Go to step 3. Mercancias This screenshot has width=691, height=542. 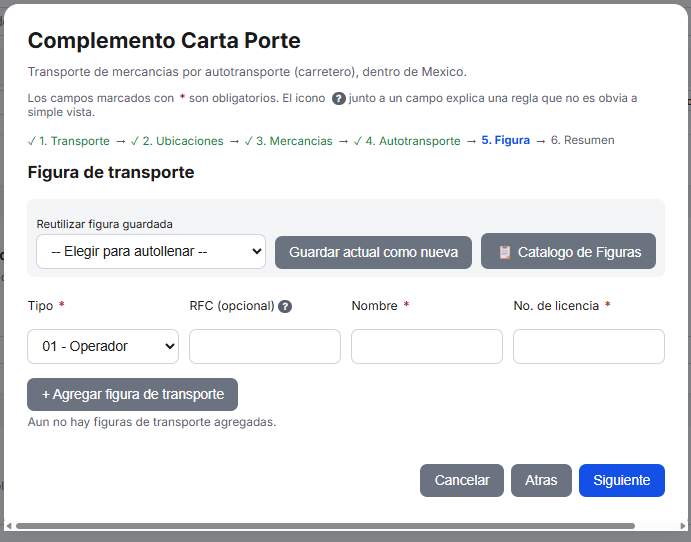pyautogui.click(x=289, y=141)
